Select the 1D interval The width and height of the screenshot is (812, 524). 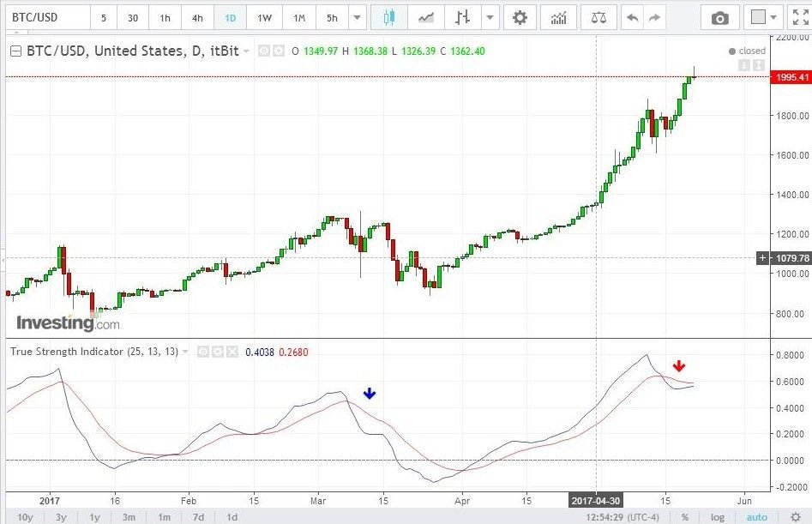pyautogui.click(x=230, y=18)
